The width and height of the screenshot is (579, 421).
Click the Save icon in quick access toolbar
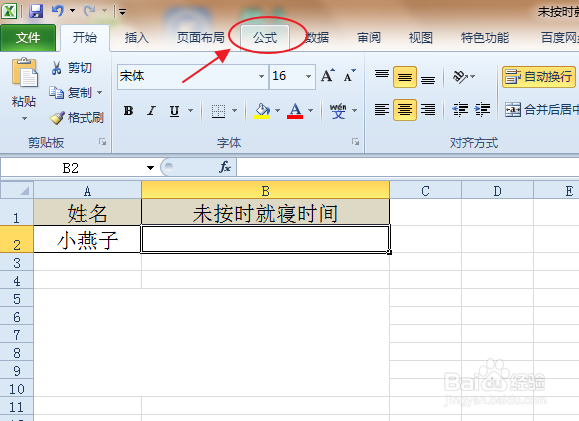36,11
